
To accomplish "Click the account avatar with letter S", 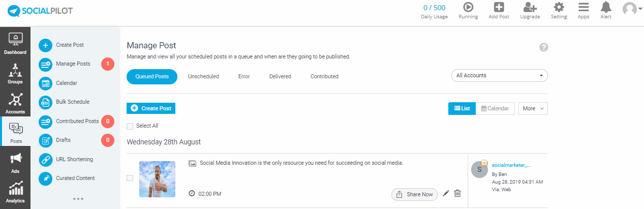I will pyautogui.click(x=480, y=169).
